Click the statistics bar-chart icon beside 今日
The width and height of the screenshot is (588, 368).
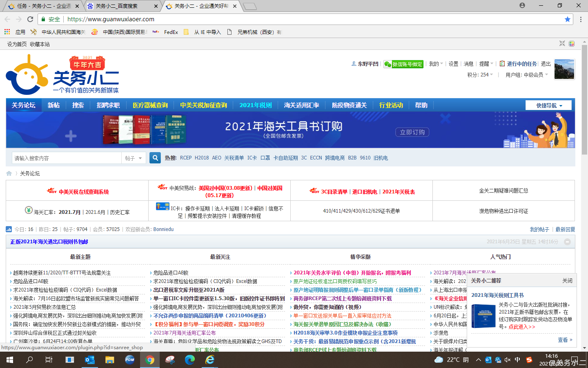9,229
